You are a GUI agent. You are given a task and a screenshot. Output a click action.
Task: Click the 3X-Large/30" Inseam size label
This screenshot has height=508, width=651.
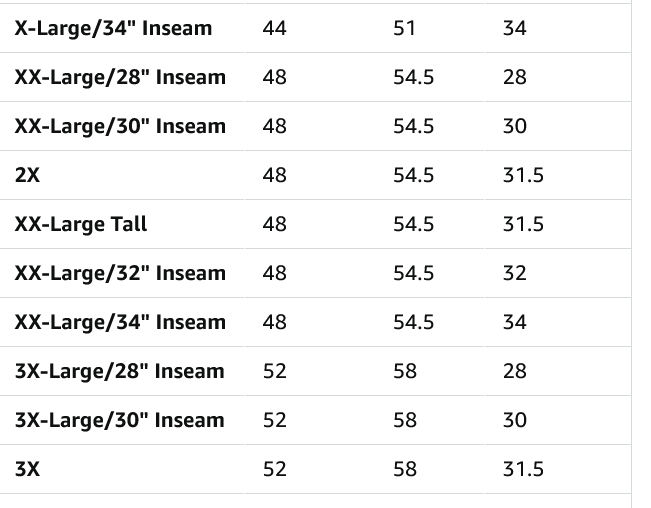[119, 420]
